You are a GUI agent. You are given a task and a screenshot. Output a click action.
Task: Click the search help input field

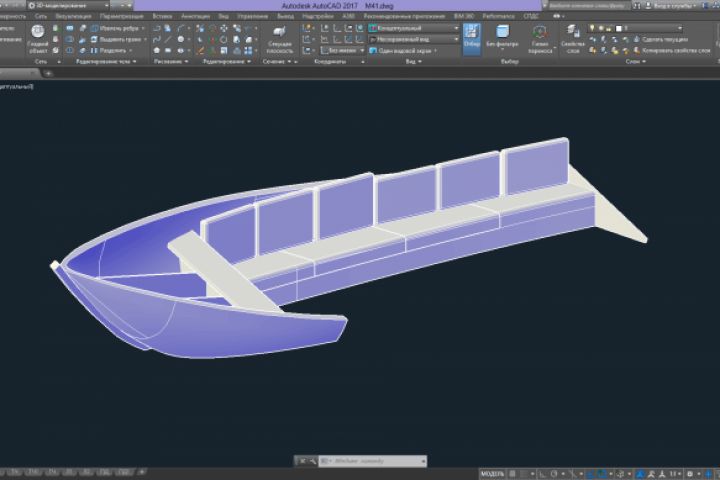click(x=586, y=6)
